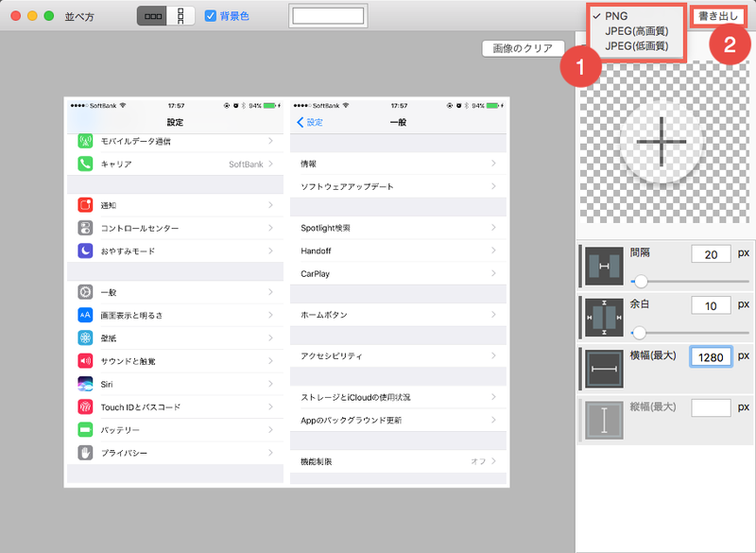Click the モバイルデータ通信 icon in preview
The width and height of the screenshot is (756, 553).
[x=85, y=141]
